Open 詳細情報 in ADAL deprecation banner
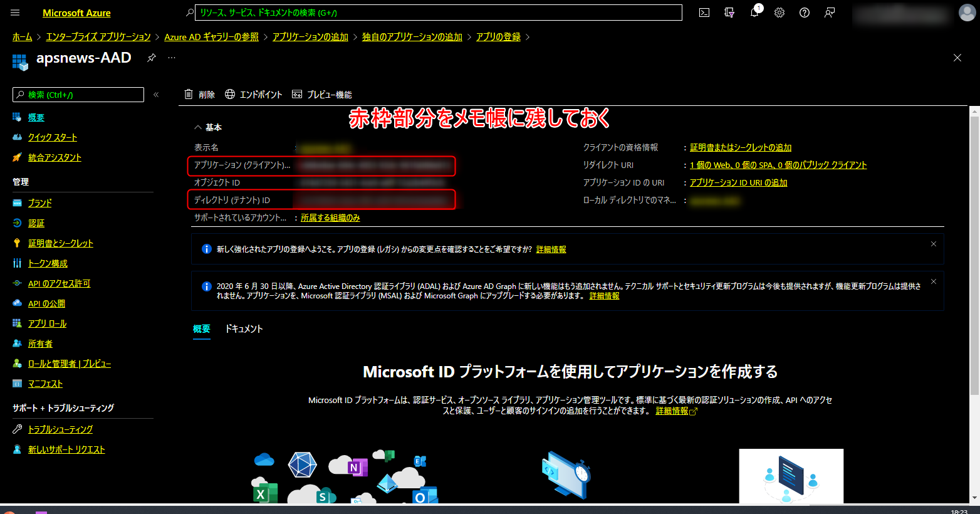Screen dimensions: 980x514 605,296
